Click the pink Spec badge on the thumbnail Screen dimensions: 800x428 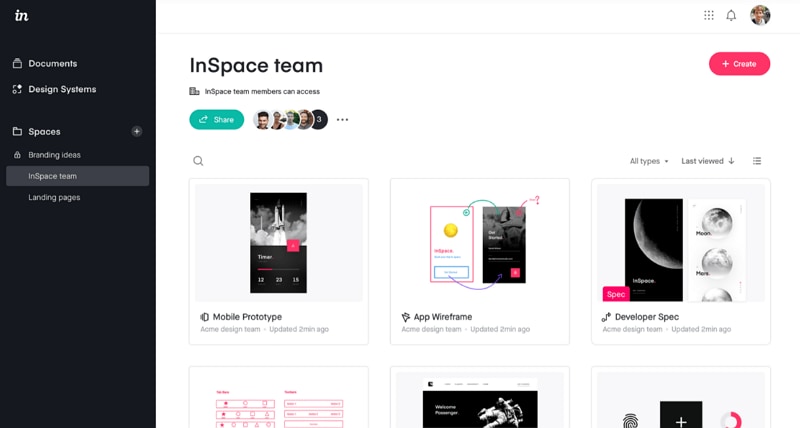tap(616, 294)
